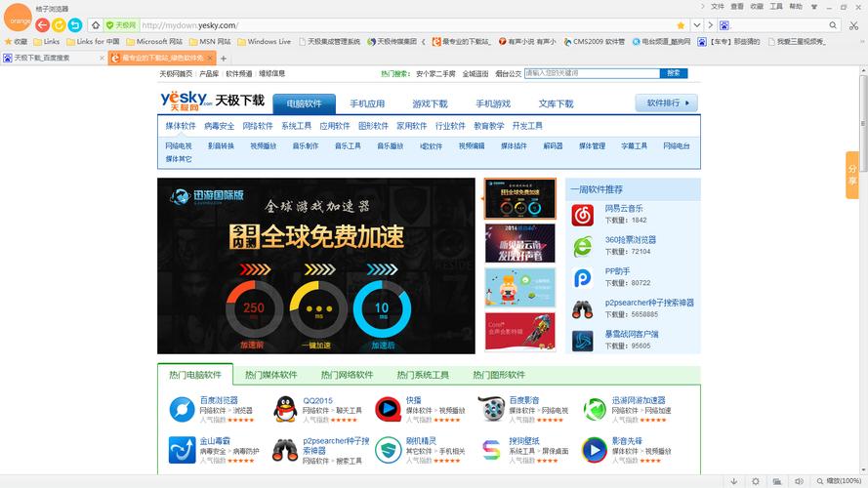Open the 病毒安全 category link
The image size is (868, 488).
[x=220, y=126]
